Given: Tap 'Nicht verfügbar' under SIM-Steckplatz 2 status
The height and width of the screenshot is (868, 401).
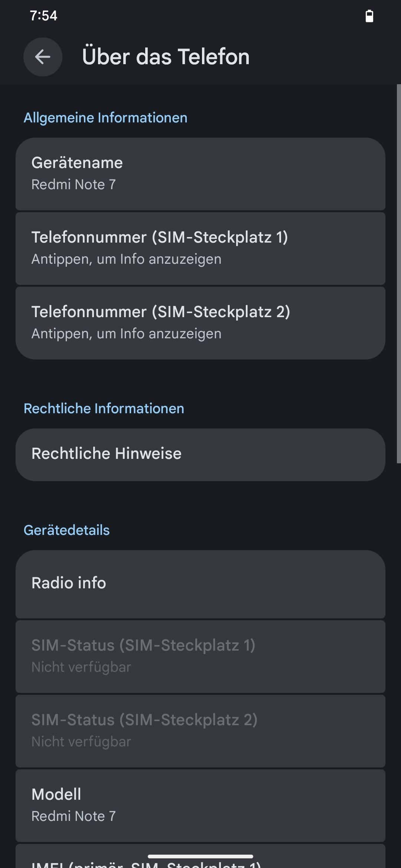Looking at the screenshot, I should pyautogui.click(x=81, y=742).
